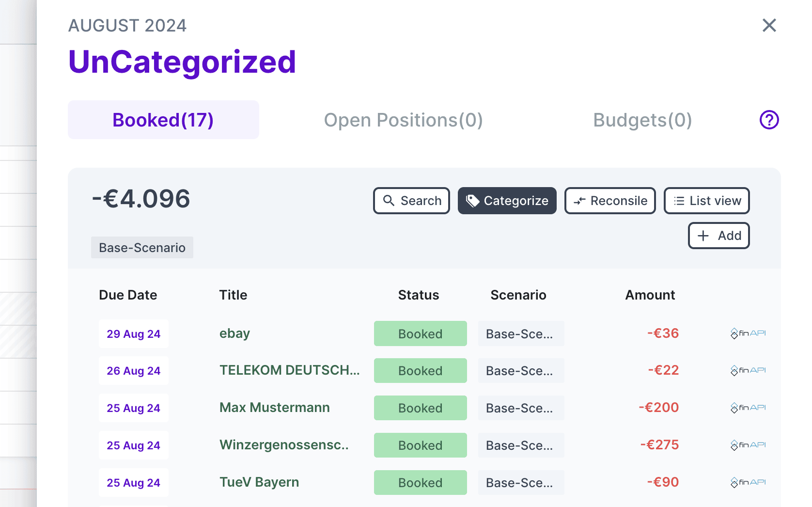The width and height of the screenshot is (812, 507).
Task: Open the 29 Aug 24 due date
Action: coord(134,334)
